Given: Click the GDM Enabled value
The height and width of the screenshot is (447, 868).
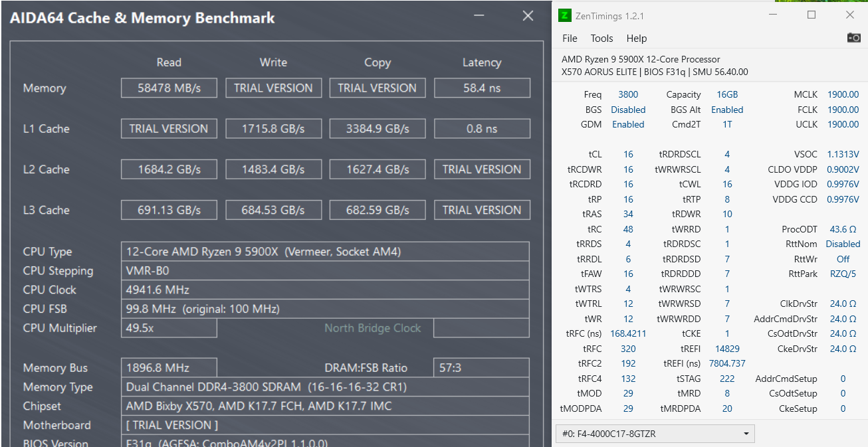Looking at the screenshot, I should (x=628, y=124).
